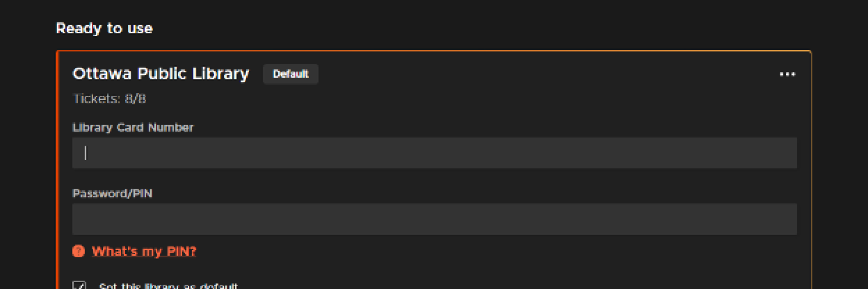The width and height of the screenshot is (868, 289).
Task: Click the ellipsis icon on the library card
Action: point(787,74)
